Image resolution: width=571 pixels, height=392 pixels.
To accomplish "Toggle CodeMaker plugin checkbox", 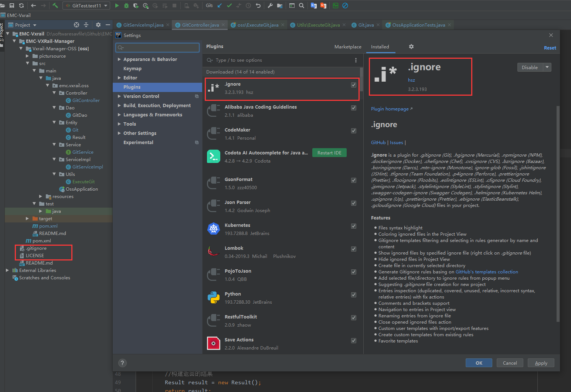I will tap(354, 131).
